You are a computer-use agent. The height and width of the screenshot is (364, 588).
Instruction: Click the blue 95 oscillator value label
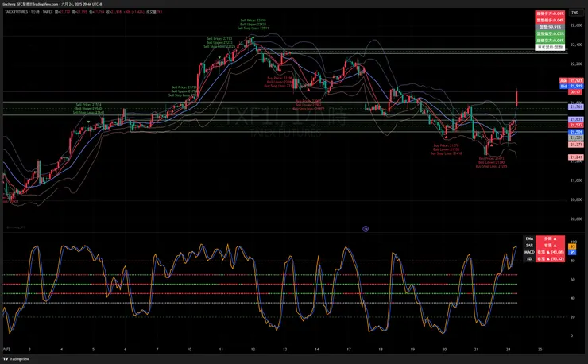[572, 253]
